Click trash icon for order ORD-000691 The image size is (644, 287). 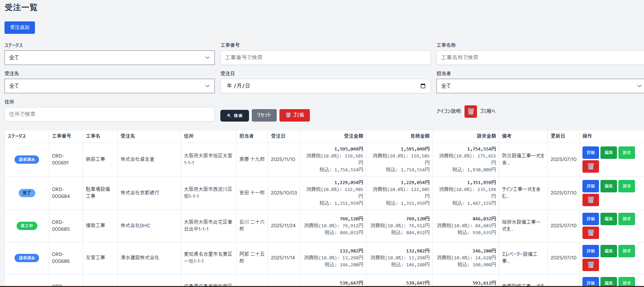pyautogui.click(x=590, y=166)
